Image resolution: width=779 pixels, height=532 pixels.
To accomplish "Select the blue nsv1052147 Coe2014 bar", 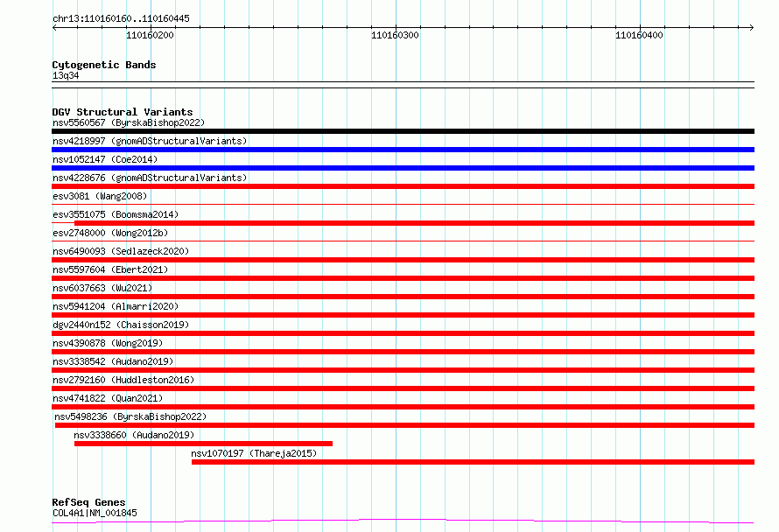I will (403, 168).
